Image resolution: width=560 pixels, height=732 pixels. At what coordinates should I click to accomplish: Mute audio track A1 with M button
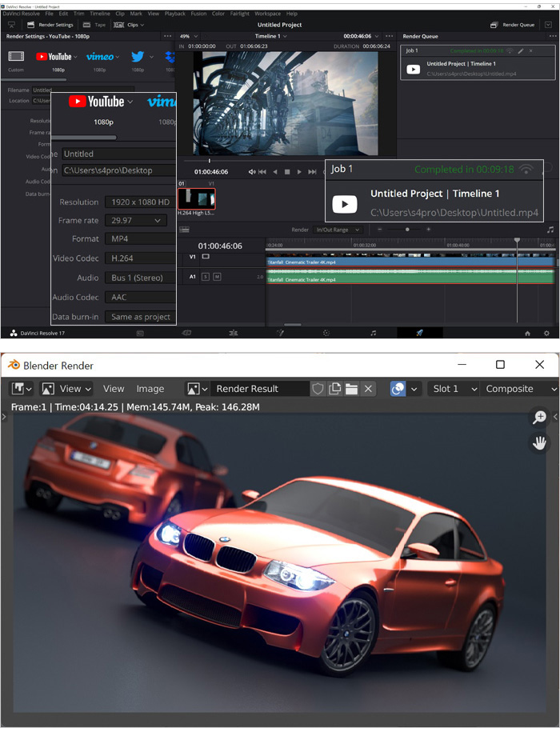(x=217, y=277)
